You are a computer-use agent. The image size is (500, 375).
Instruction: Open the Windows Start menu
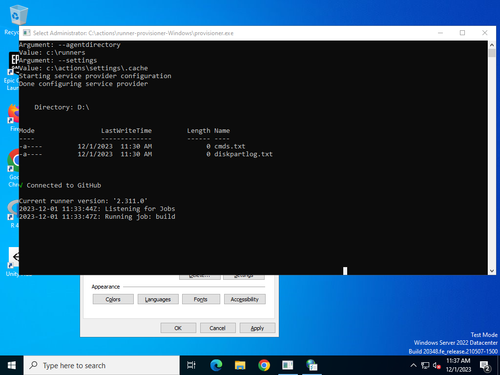(x=12, y=365)
